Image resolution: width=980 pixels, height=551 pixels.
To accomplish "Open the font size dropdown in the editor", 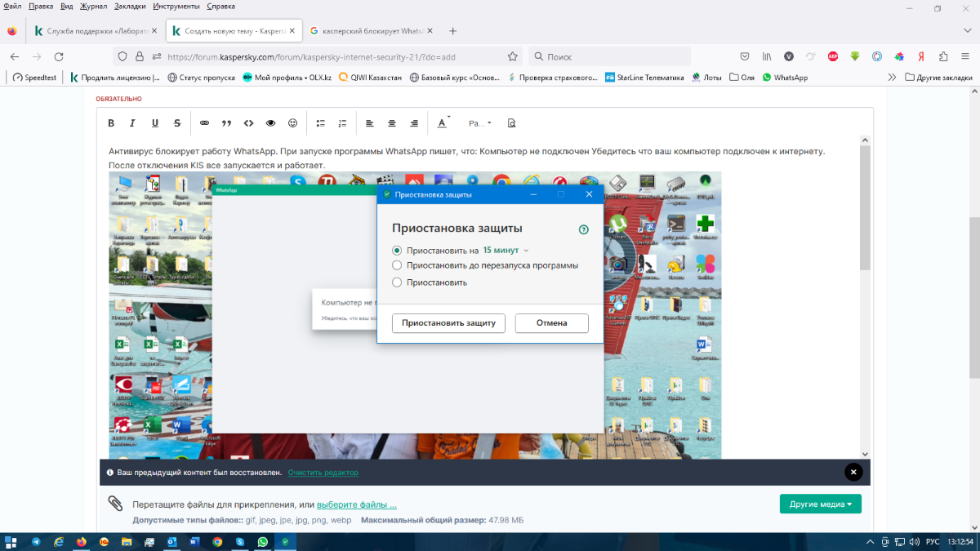I will pyautogui.click(x=479, y=123).
